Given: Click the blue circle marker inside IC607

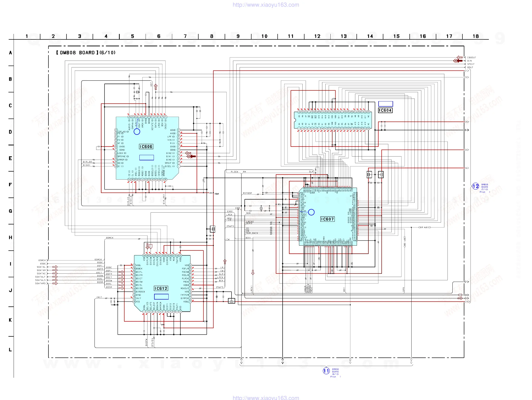Looking at the screenshot, I should click(x=311, y=212).
